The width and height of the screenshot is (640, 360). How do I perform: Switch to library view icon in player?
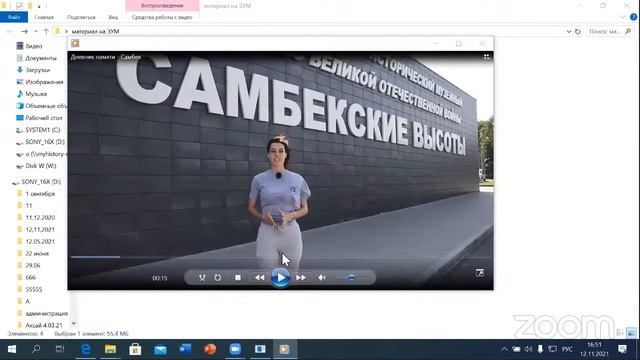487,57
